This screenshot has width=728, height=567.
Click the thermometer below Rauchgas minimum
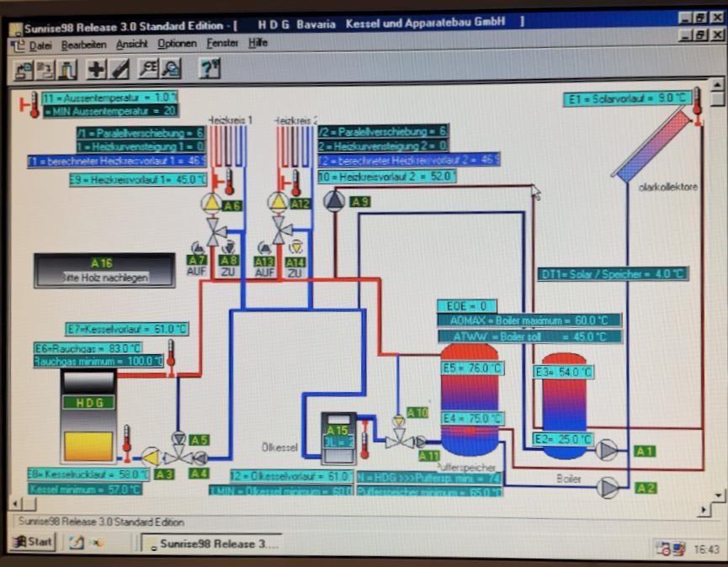tap(171, 357)
